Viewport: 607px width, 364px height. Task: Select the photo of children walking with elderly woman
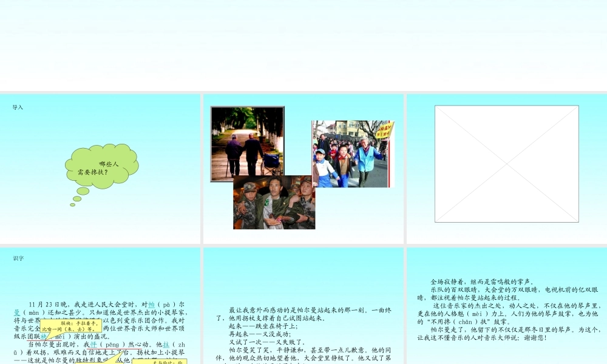[x=353, y=154]
